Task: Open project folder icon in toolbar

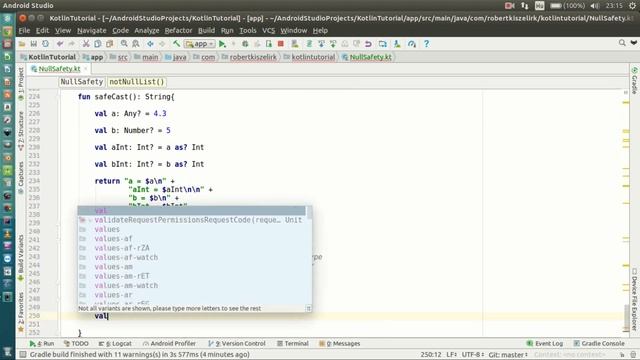Action: (x=22, y=44)
